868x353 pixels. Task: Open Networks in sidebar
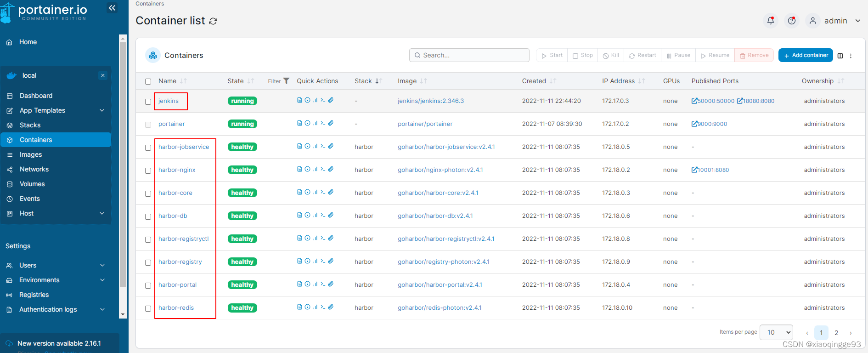point(56,169)
